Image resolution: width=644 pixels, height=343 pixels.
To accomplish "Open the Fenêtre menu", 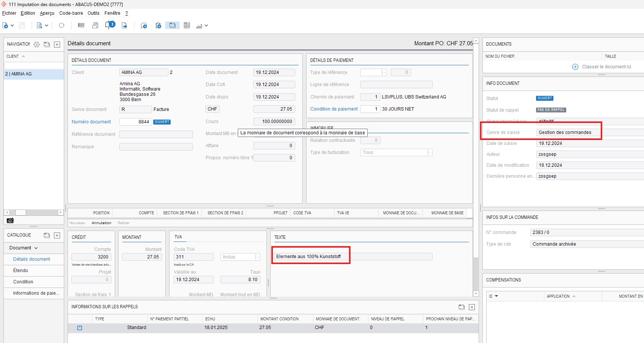I will [x=112, y=13].
